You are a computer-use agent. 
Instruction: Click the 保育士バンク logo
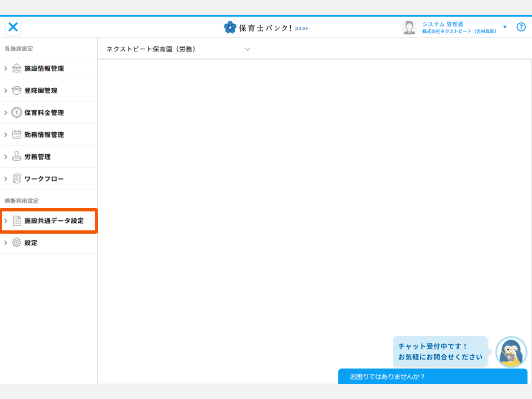coord(266,27)
